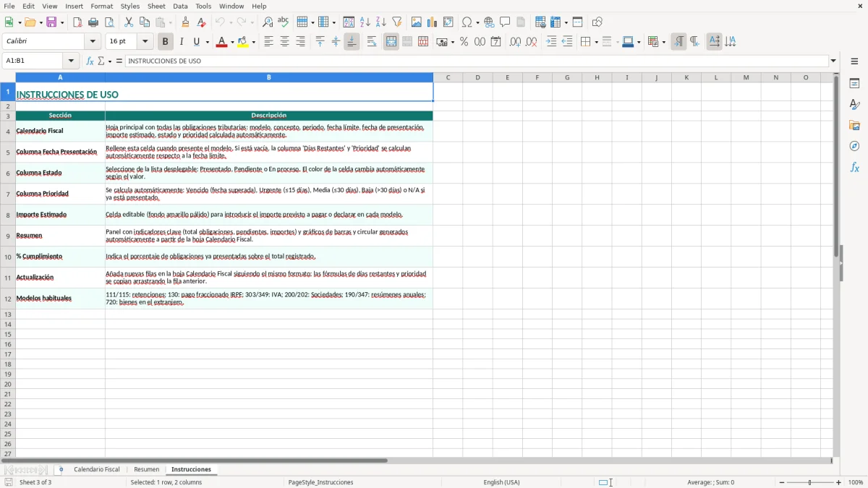The width and height of the screenshot is (868, 488).
Task: Format as Date icon
Action: 496,42
